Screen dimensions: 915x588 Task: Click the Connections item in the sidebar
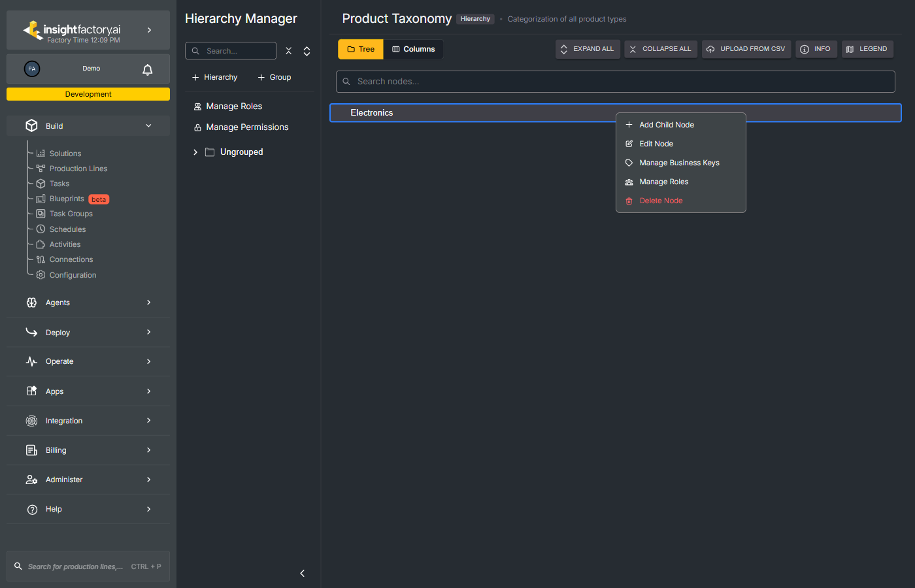(x=71, y=259)
